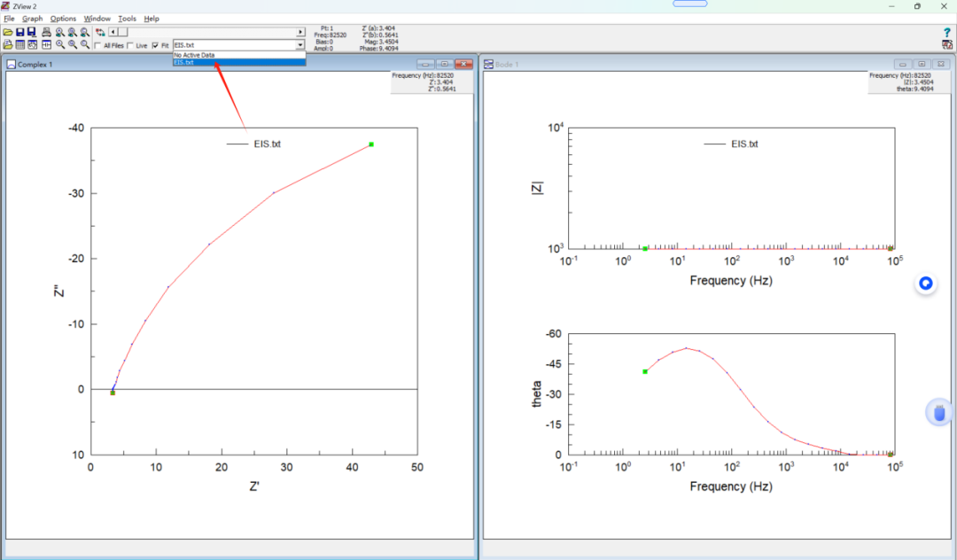Open the Tools menu
The image size is (957, 560).
127,19
